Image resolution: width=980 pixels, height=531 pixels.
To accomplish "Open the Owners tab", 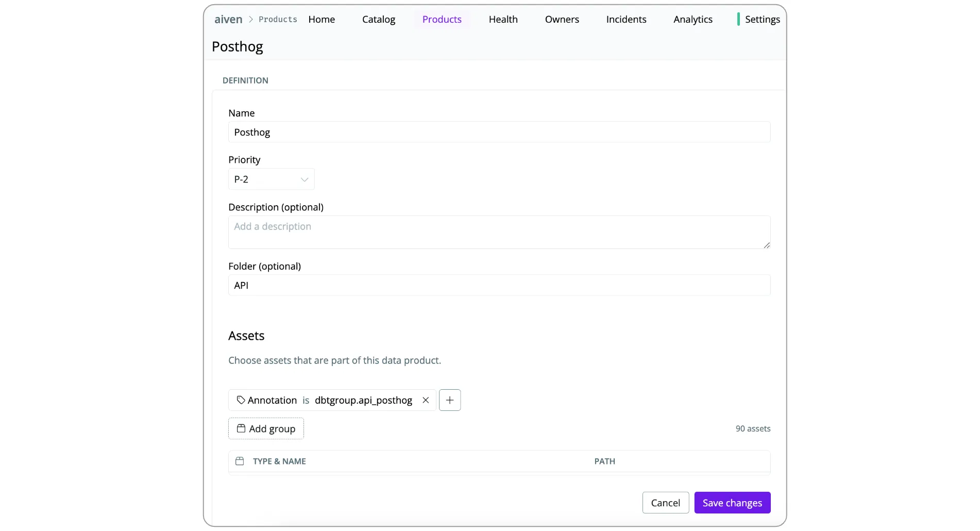I will coord(562,19).
